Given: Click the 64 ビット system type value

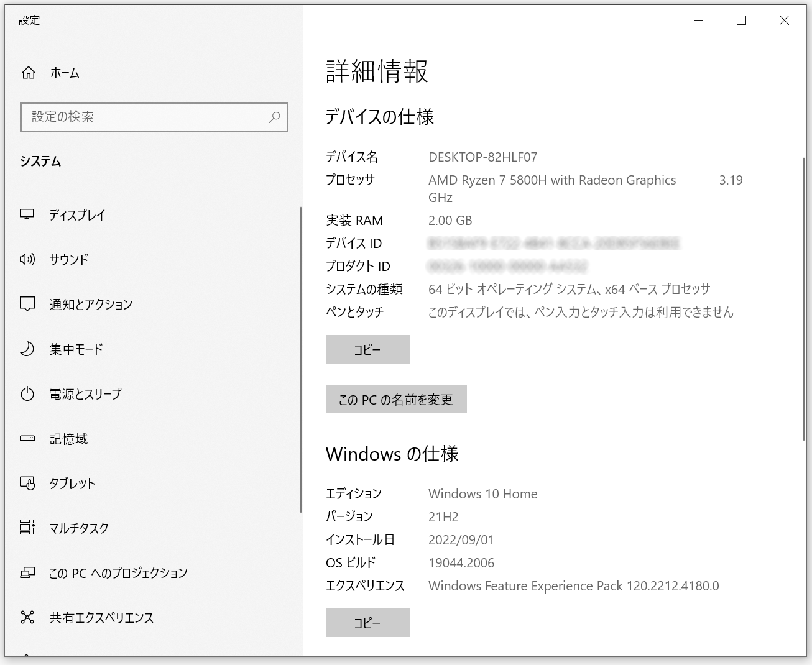Looking at the screenshot, I should pyautogui.click(x=569, y=289).
